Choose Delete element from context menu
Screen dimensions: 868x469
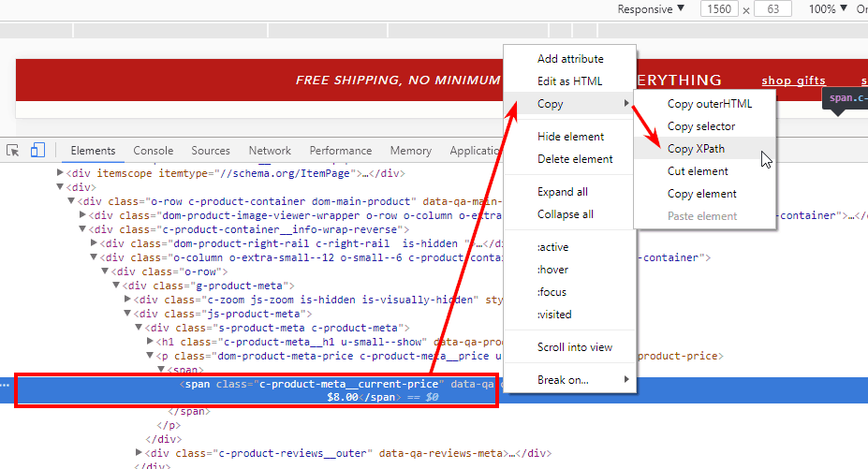575,159
